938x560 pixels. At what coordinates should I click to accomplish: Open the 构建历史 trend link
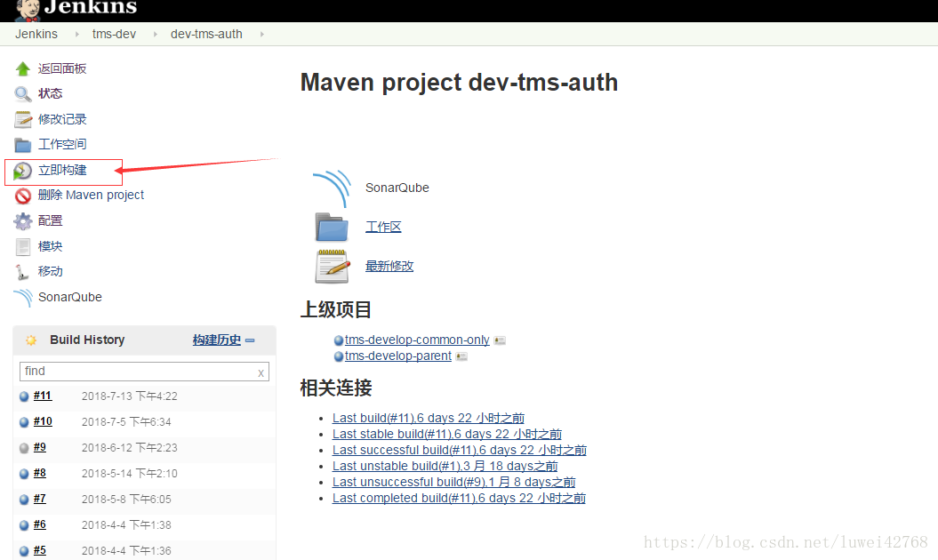[x=217, y=340]
